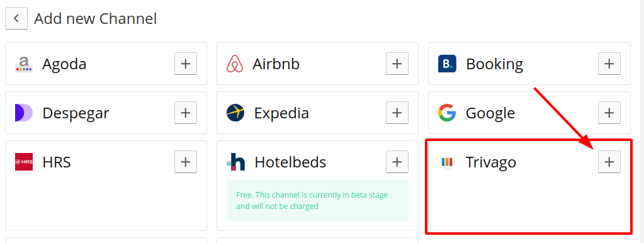Click the Google logo icon
Screen dimensions: 644x243
click(x=447, y=113)
